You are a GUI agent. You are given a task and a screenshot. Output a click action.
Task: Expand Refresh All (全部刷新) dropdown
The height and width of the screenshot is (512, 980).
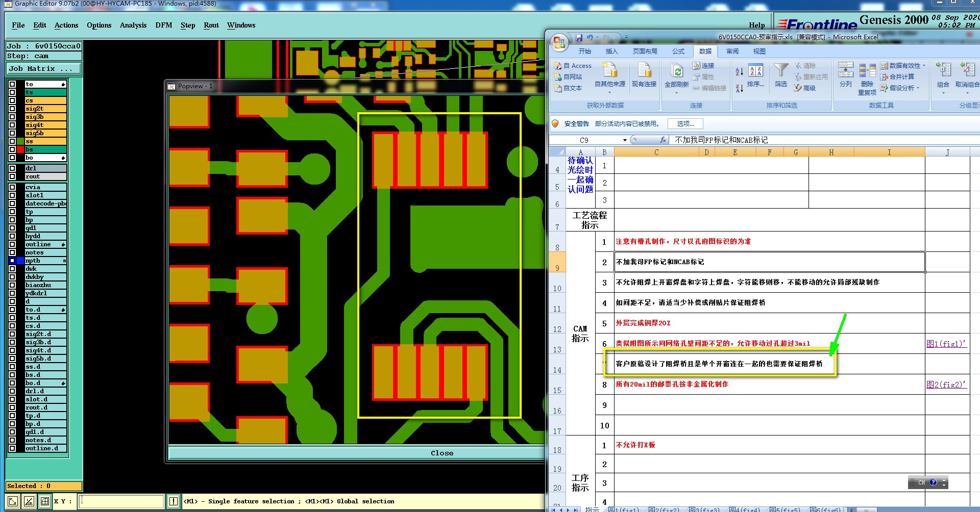coord(677,92)
